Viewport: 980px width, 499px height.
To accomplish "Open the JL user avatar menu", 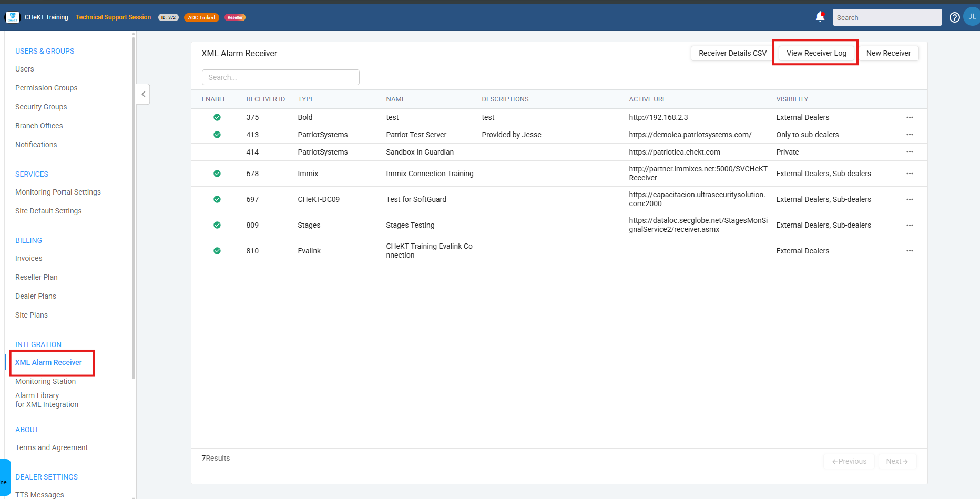I will [x=972, y=17].
